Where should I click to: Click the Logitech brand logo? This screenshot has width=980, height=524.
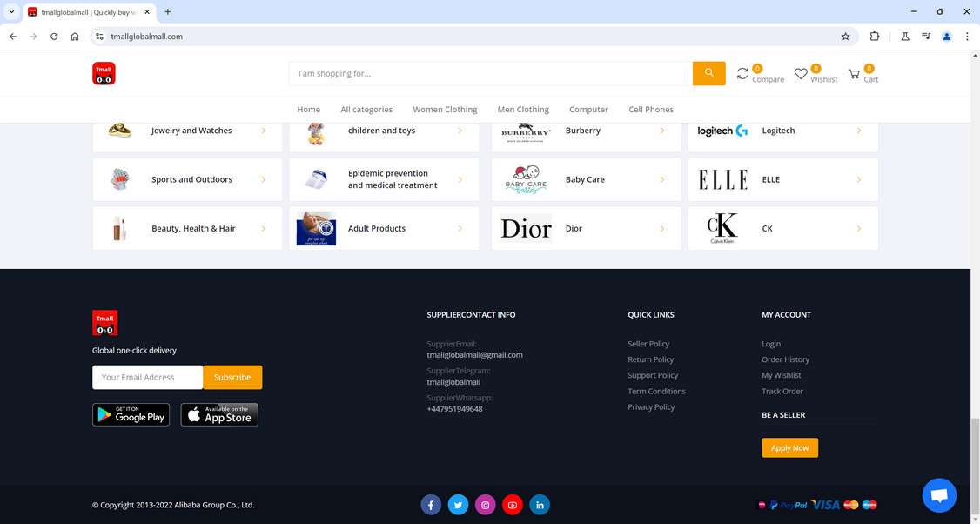point(722,131)
